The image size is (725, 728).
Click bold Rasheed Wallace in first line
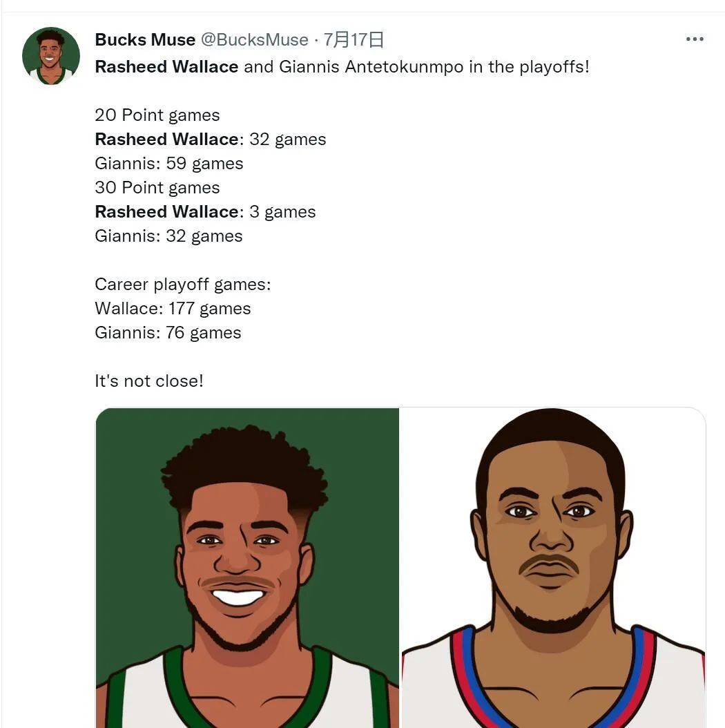166,67
